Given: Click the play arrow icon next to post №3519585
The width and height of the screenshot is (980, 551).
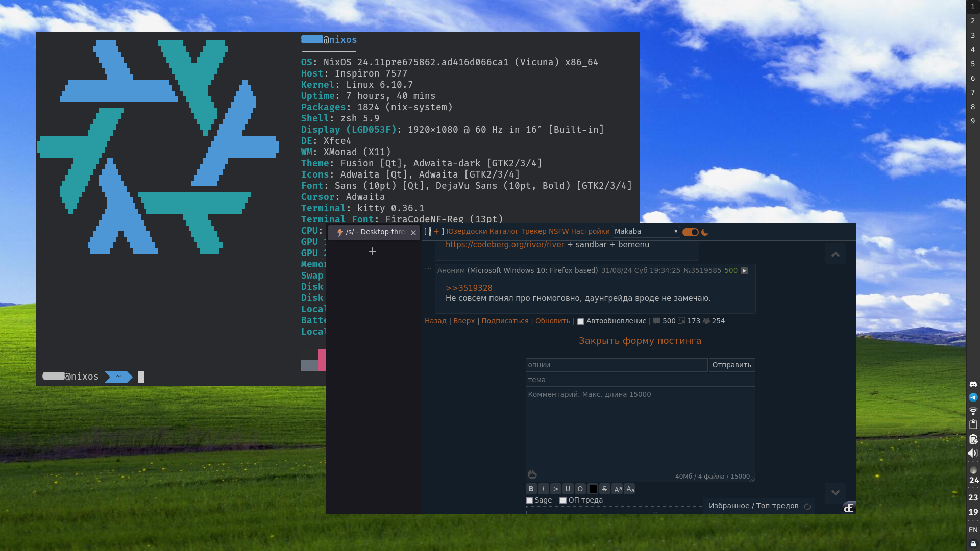Looking at the screenshot, I should coord(744,271).
